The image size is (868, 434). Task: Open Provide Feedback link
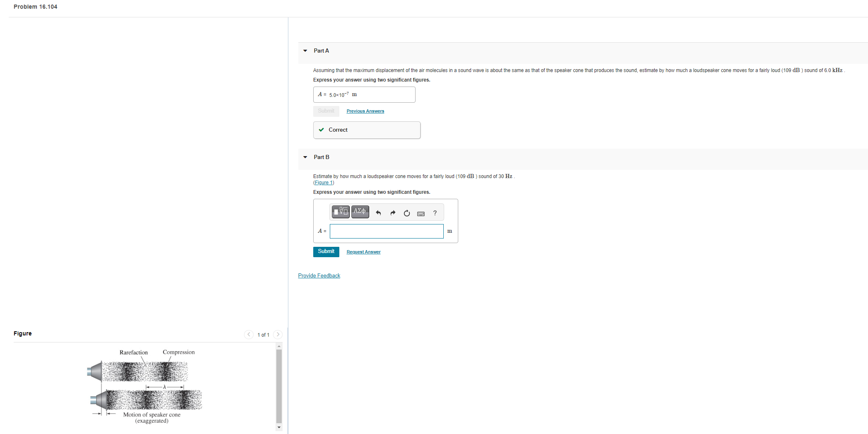[x=319, y=275]
